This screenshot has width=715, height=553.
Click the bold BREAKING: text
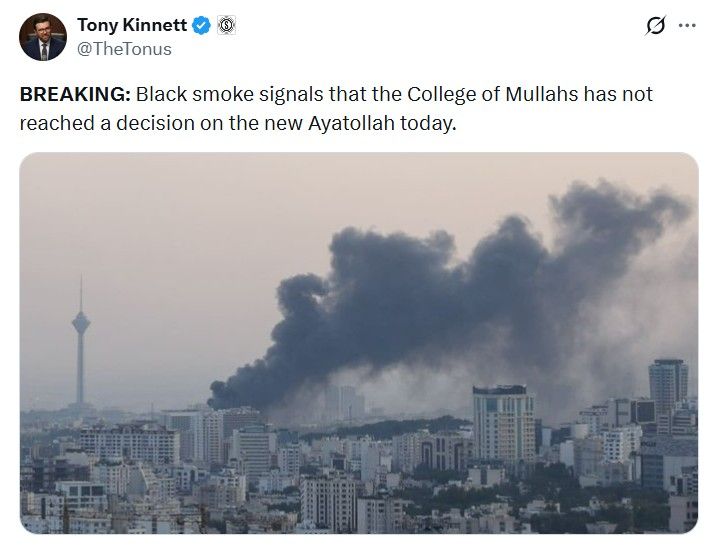click(74, 96)
